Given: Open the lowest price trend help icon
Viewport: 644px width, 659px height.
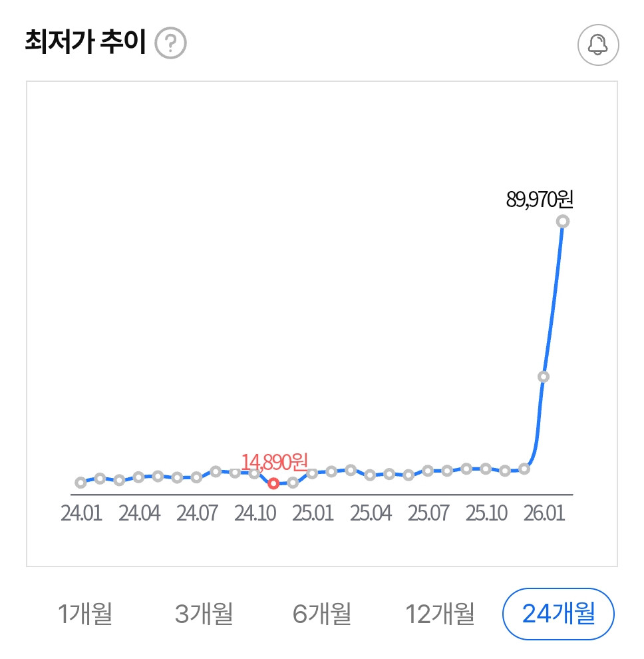Looking at the screenshot, I should pyautogui.click(x=170, y=44).
